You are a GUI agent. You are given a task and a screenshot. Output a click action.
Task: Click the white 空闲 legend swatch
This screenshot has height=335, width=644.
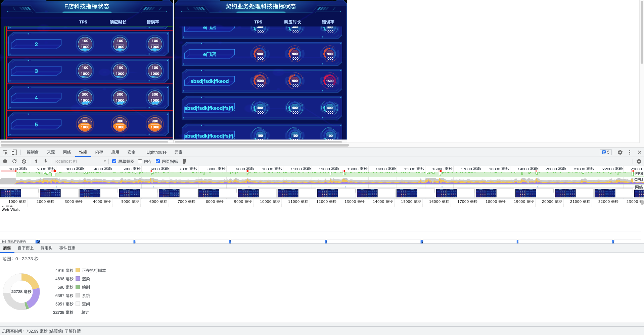(x=78, y=304)
